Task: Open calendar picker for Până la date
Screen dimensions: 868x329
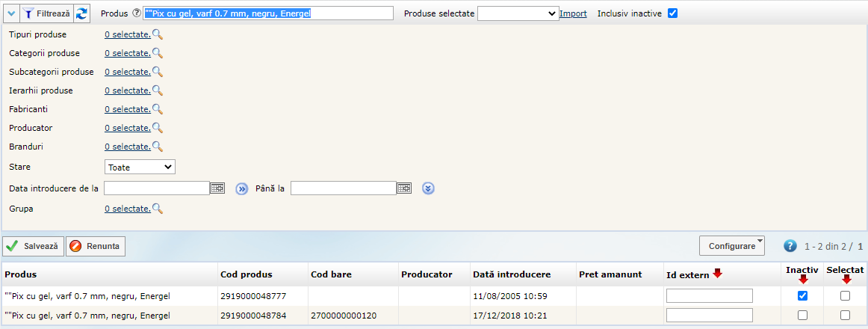Action: click(x=403, y=188)
